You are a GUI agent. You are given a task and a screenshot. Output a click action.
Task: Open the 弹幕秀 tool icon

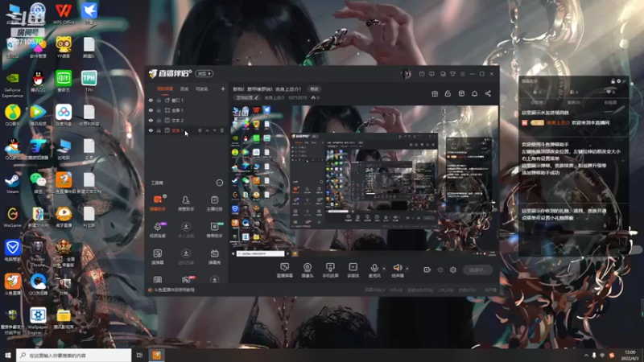[214, 257]
